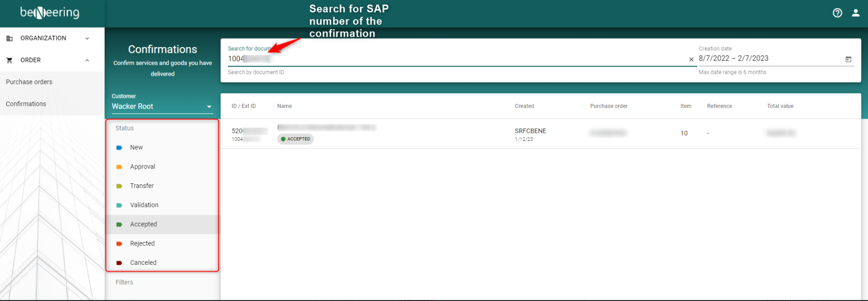Click the shopping cart ORDER icon

[x=9, y=60]
